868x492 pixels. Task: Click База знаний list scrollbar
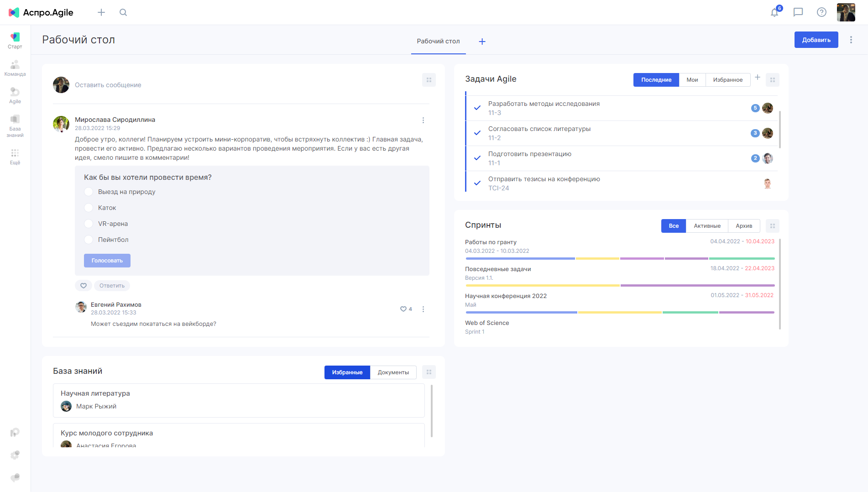click(431, 411)
